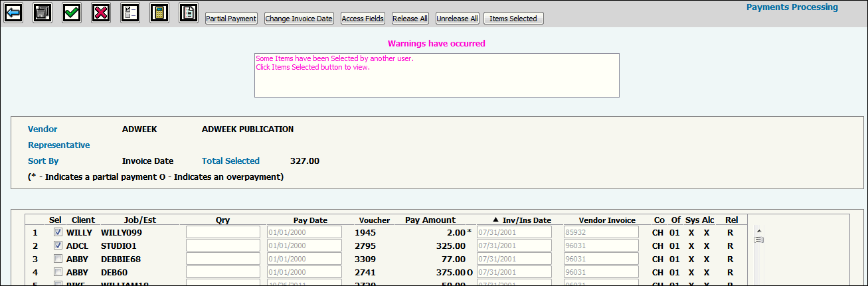The width and height of the screenshot is (868, 286).
Task: Click the document pages icon
Action: click(x=189, y=13)
